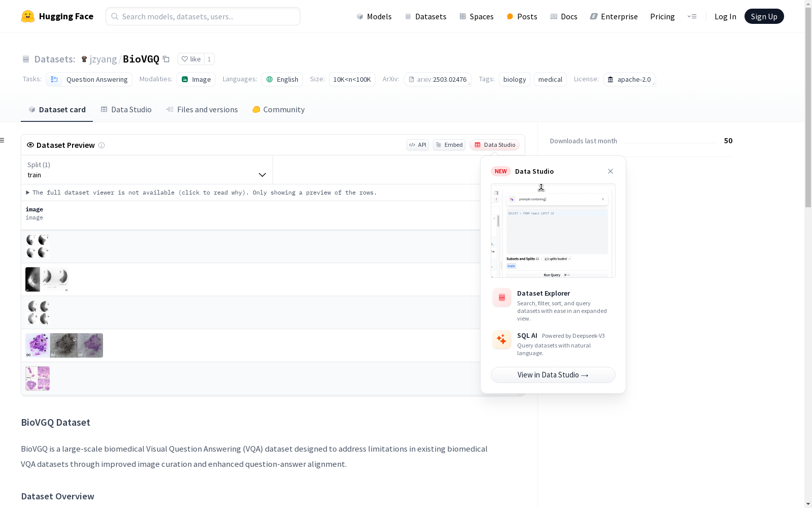Open the second row breast scan thumbnail
The image size is (812, 508).
click(x=47, y=279)
